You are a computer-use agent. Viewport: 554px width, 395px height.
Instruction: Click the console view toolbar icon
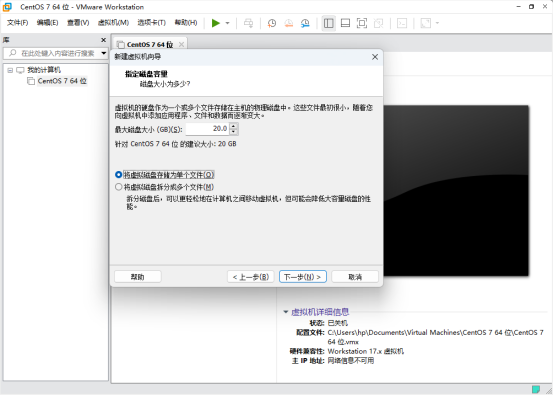(x=402, y=23)
